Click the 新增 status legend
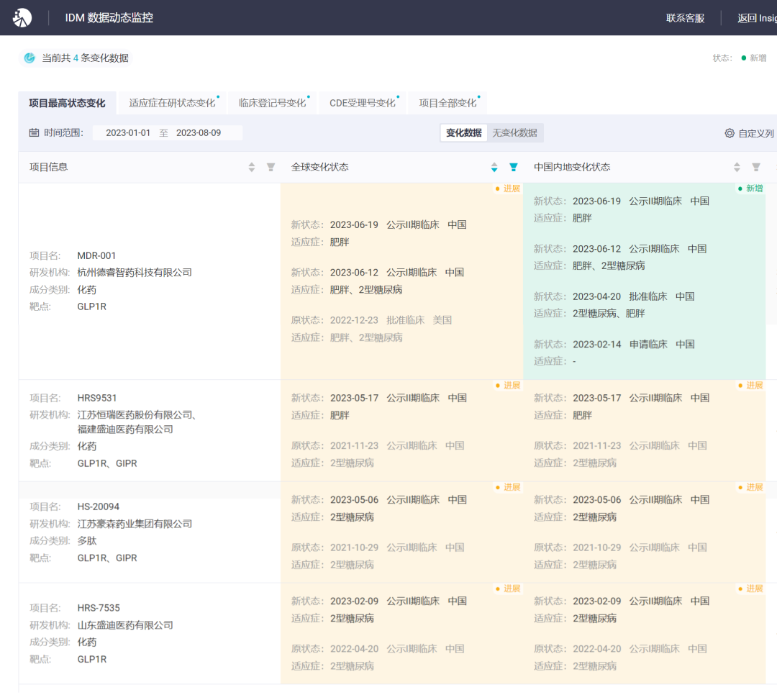The height and width of the screenshot is (700, 777). pos(754,58)
